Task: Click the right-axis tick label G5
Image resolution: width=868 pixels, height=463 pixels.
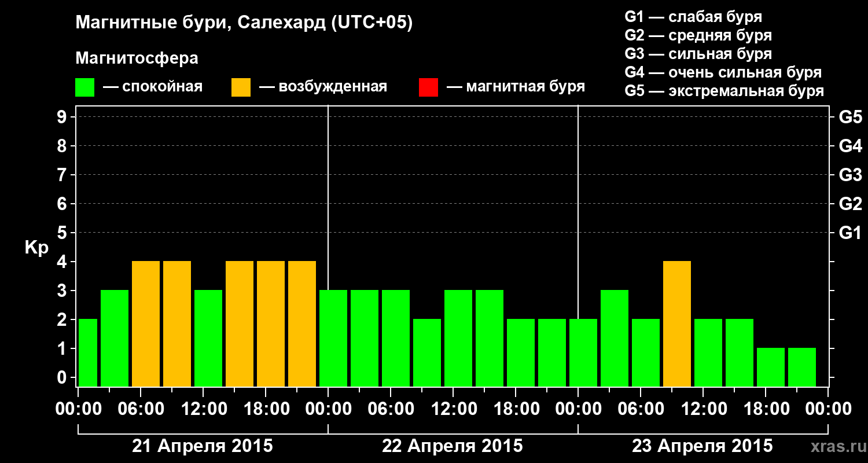Action: 851,117
